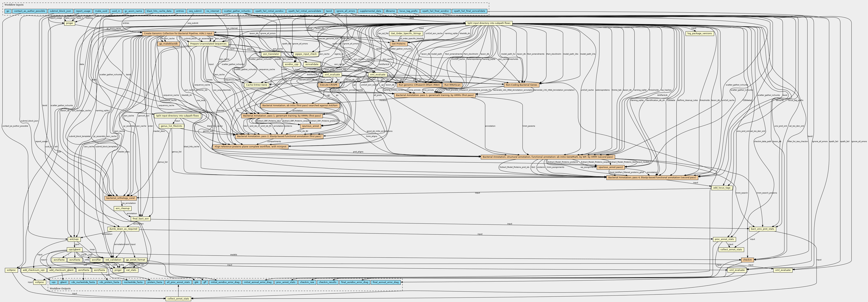The width and height of the screenshot is (868, 302).
Task: Select the 'Get Proteins' step
Action: (399, 44)
